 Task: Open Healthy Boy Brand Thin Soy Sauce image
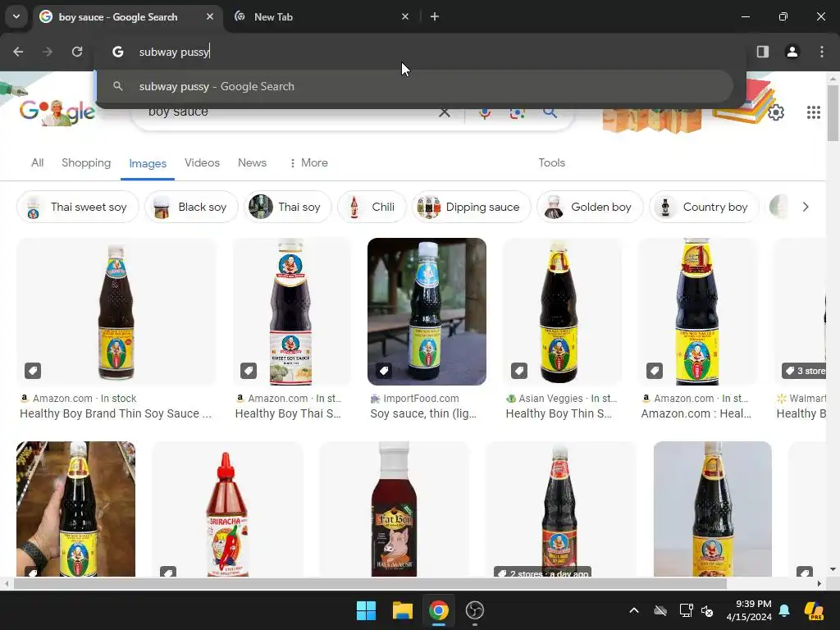(116, 311)
